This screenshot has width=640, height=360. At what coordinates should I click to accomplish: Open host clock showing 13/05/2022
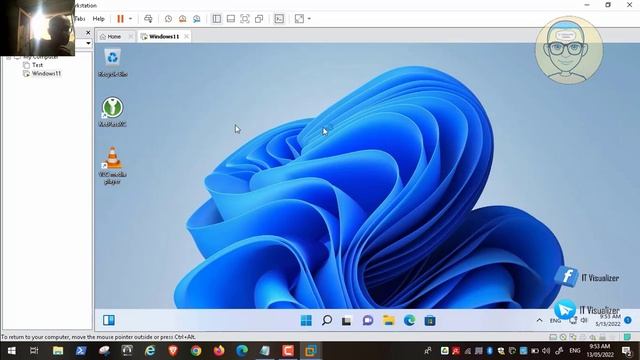[600, 351]
